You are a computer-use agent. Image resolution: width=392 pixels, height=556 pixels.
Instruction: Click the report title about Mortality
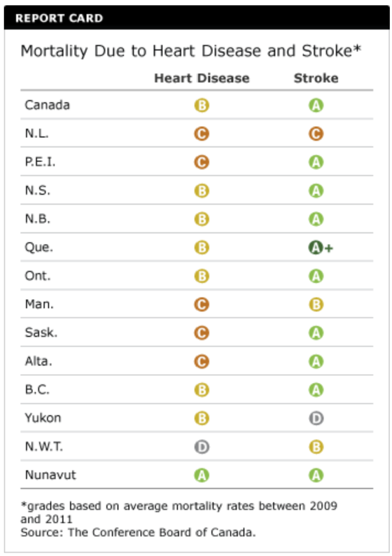[x=191, y=52]
